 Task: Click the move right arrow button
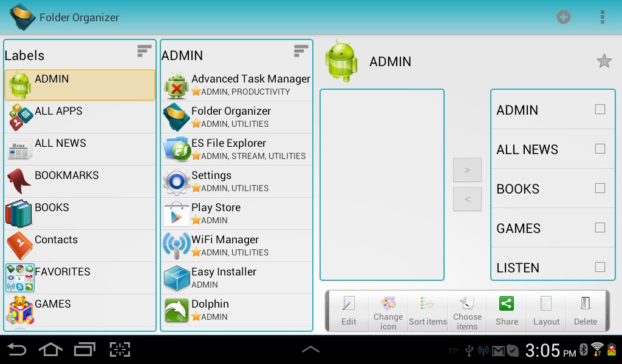pos(467,170)
